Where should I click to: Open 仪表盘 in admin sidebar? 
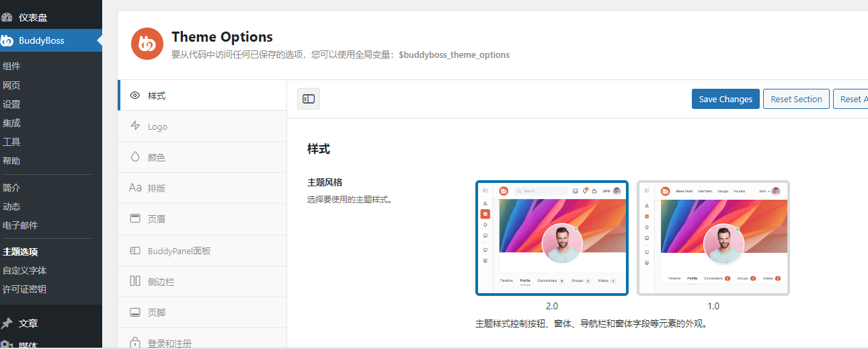point(32,17)
